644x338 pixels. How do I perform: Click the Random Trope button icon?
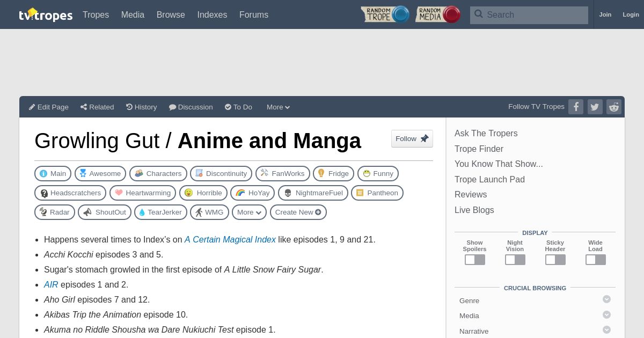pos(385,14)
